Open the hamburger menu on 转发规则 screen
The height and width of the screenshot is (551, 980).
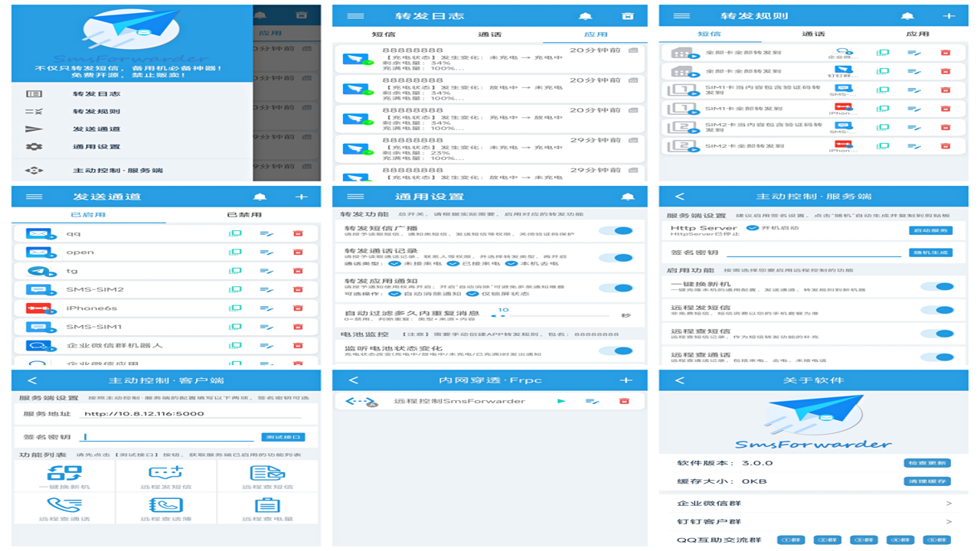point(680,16)
